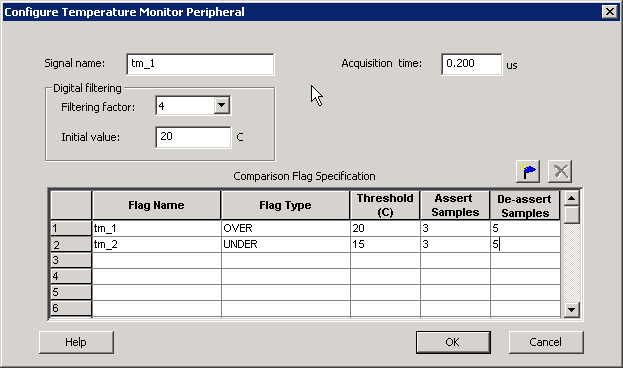Click the OK button
The image size is (623, 368).
pos(453,342)
